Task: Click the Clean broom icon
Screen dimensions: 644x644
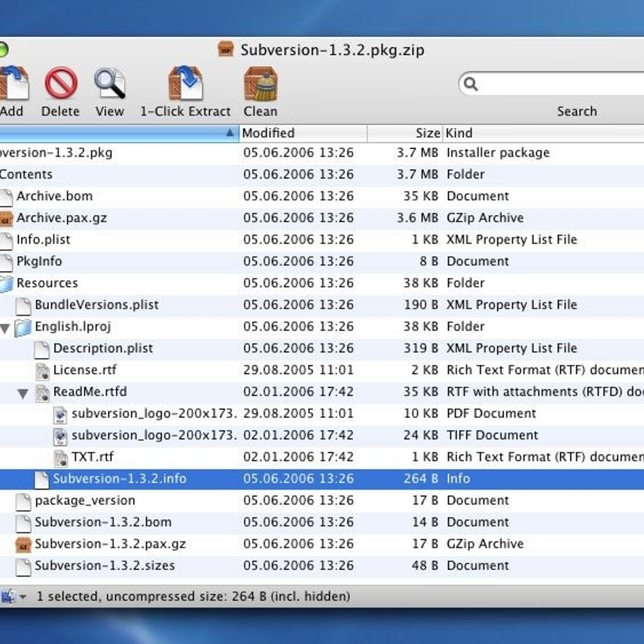Action: pyautogui.click(x=261, y=83)
